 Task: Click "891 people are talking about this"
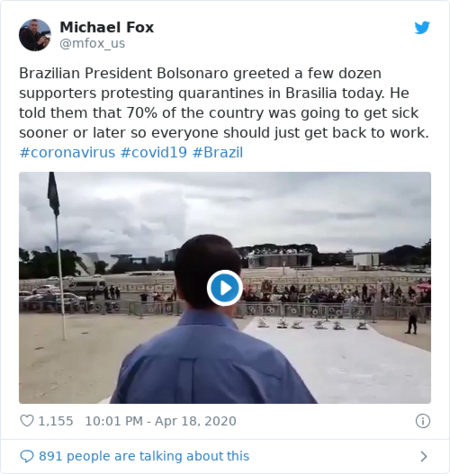144,456
